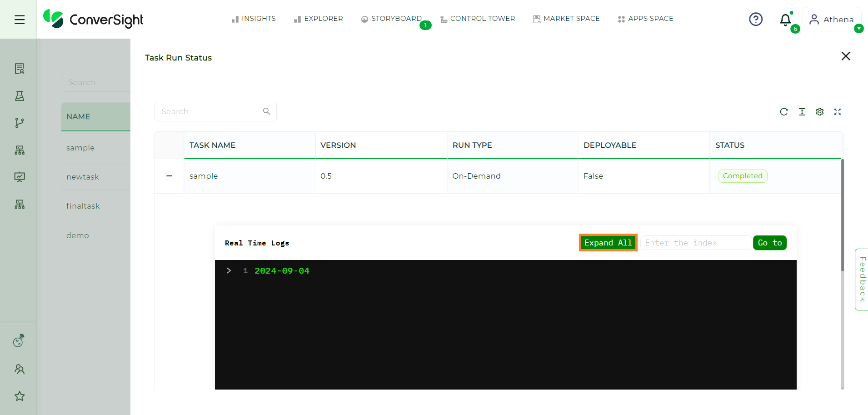The image size is (868, 415).
Task: Open the Control Tower tab
Action: tap(478, 19)
